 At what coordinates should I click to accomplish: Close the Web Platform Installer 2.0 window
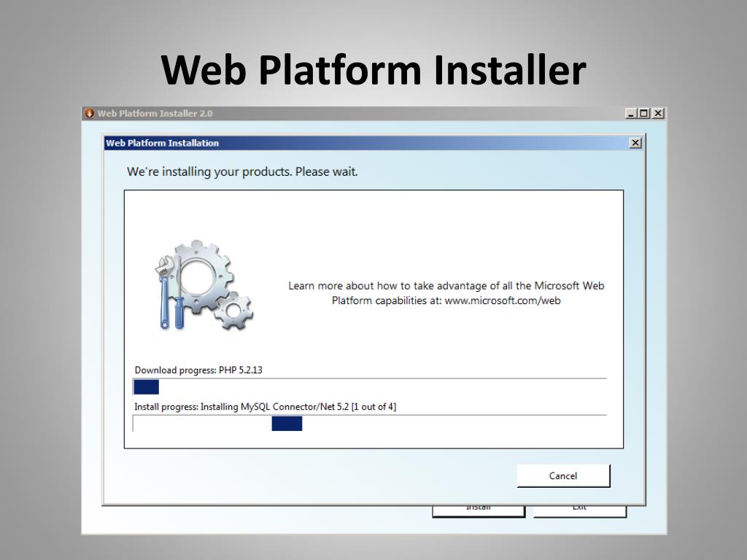[x=658, y=113]
